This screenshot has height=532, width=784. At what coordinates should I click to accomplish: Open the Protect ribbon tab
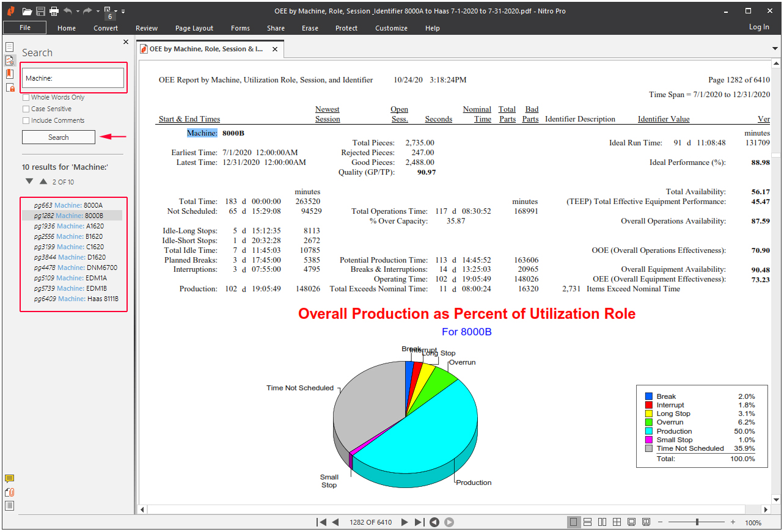[x=346, y=28]
